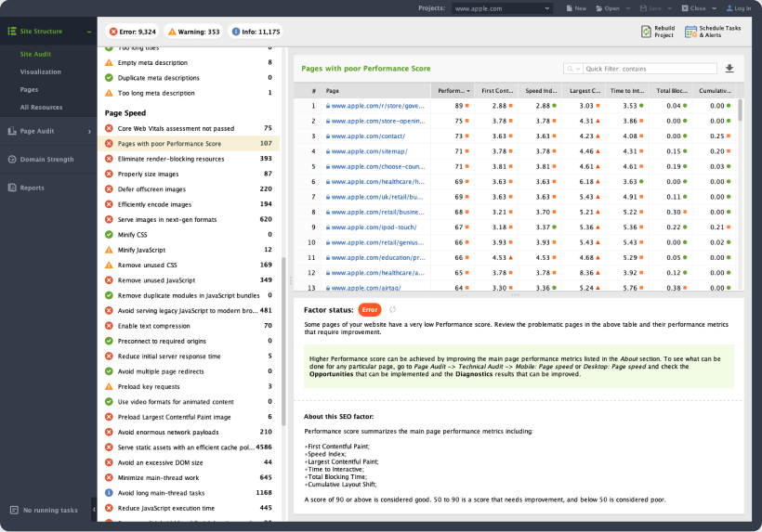Screen dimensions: 762x532
Task: Select Remove unused JavaScript factor
Action: [190, 280]
